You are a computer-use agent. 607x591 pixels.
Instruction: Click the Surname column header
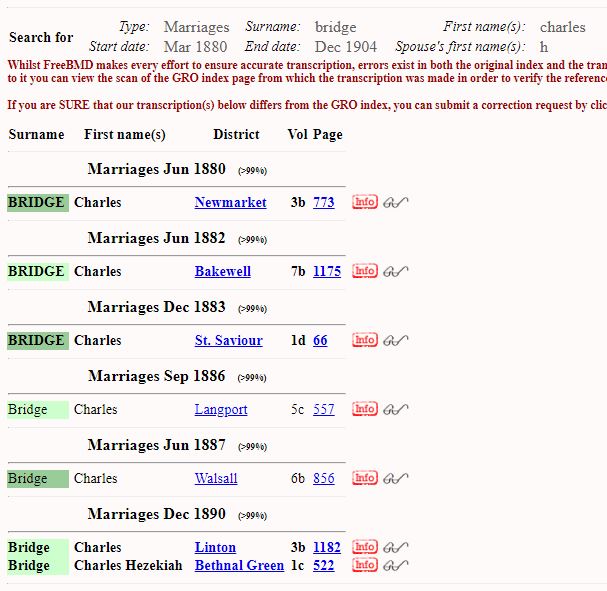coord(36,134)
